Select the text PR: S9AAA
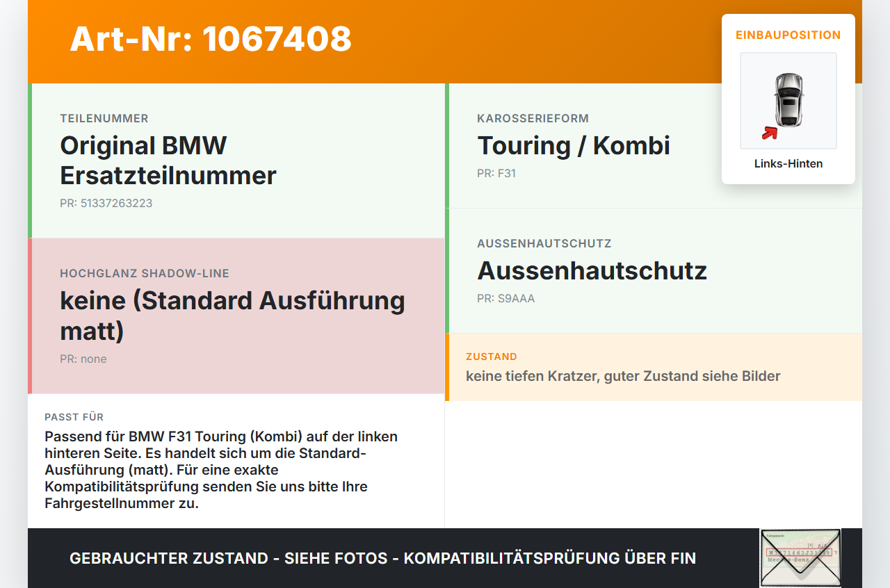Viewport: 890px width, 588px height. (x=506, y=299)
